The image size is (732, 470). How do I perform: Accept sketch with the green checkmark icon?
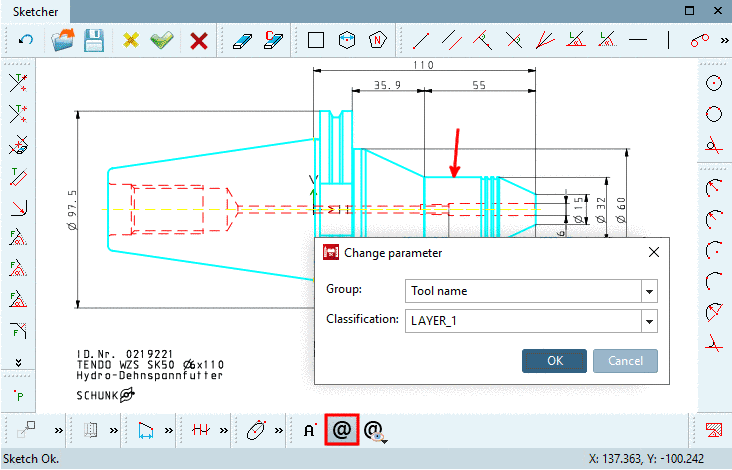162,40
